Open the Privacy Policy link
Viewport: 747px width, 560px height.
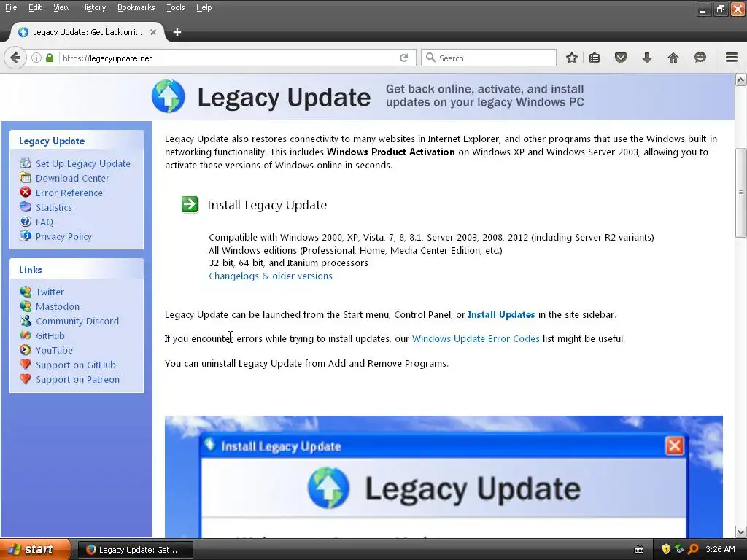point(63,237)
